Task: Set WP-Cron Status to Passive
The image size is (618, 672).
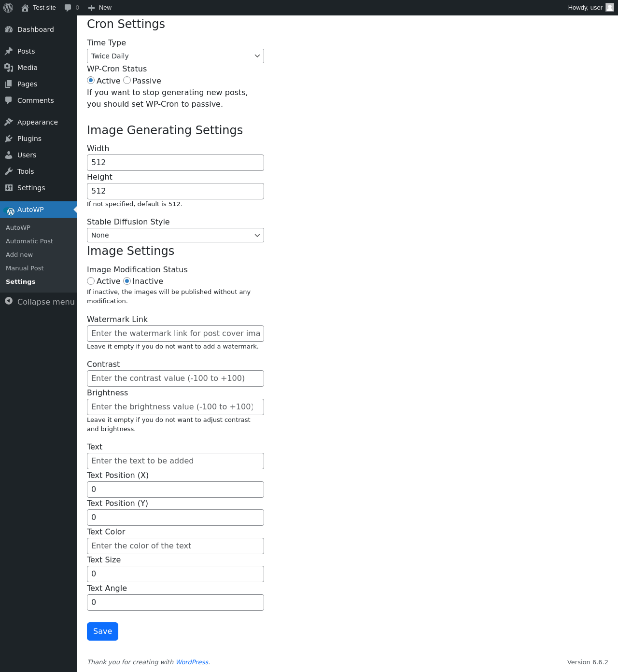Action: (x=127, y=81)
